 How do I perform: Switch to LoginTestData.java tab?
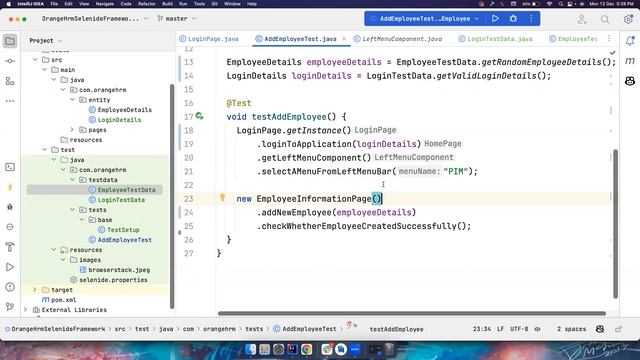tap(495, 39)
